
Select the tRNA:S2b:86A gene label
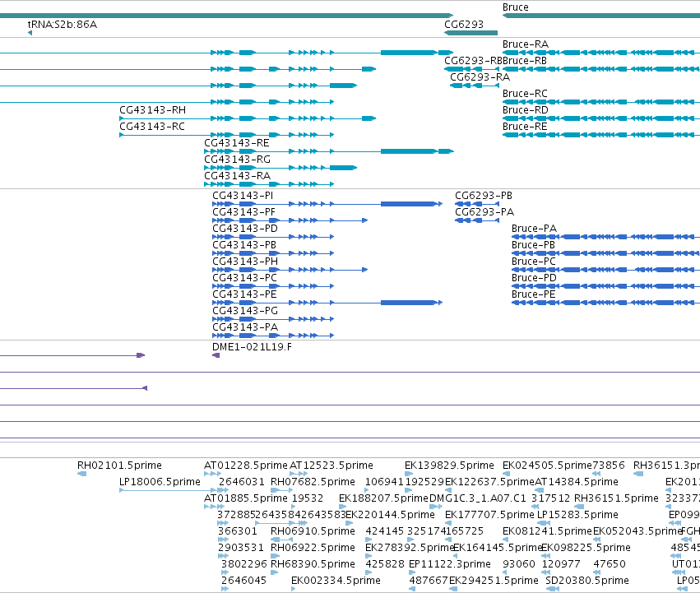pyautogui.click(x=62, y=24)
